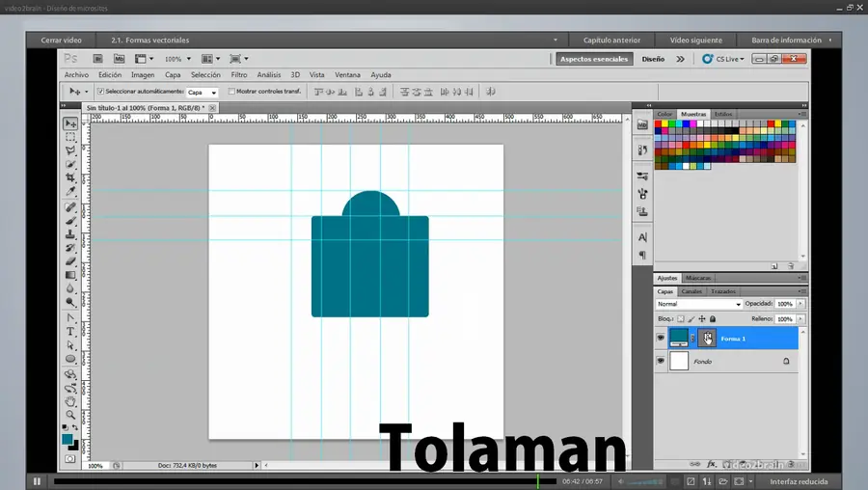Toggle lock transparent pixels
Viewport: 868px width, 490px height.
[680, 319]
